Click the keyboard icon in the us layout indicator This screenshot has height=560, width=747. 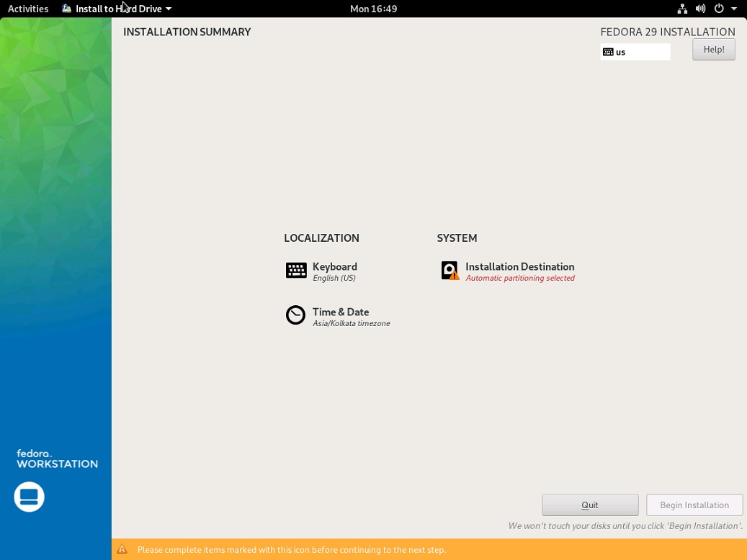608,52
